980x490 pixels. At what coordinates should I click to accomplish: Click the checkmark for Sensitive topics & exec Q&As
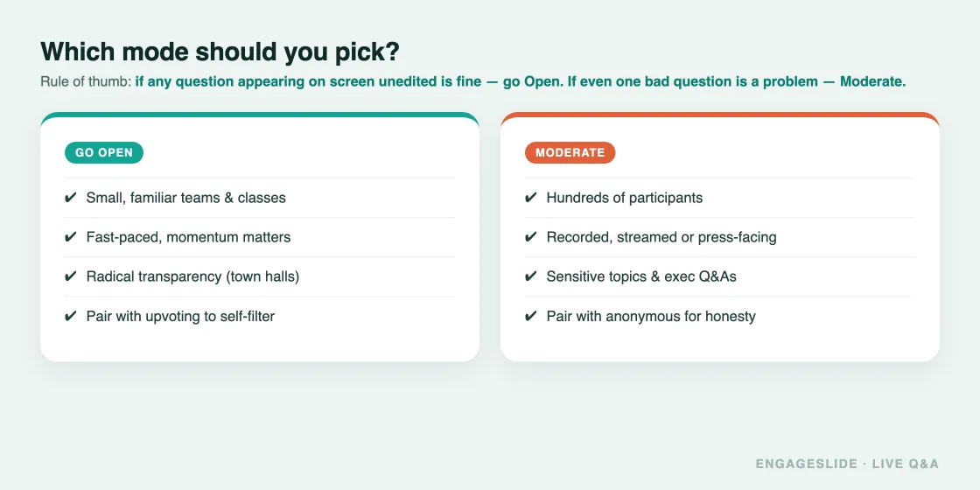(x=530, y=276)
